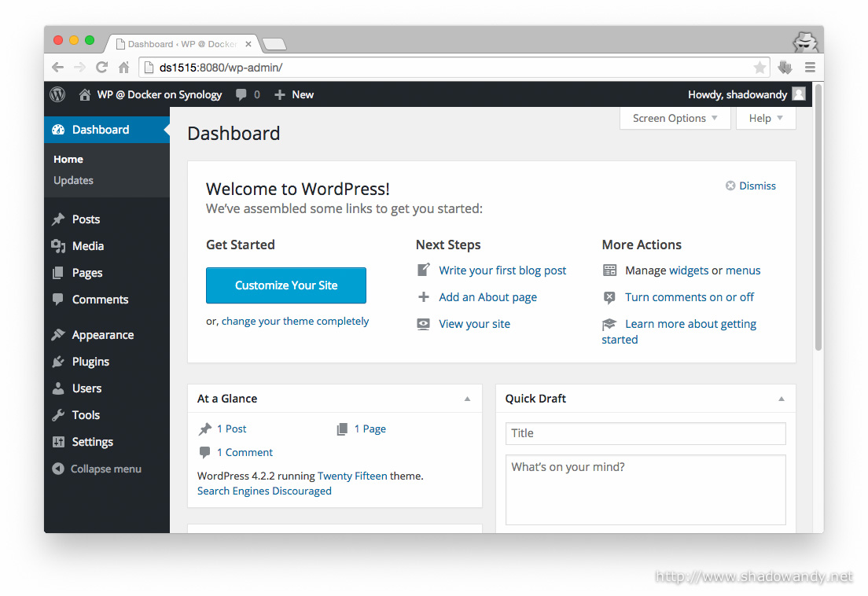Click the What's on your mind textarea
This screenshot has width=868, height=596.
coord(645,490)
